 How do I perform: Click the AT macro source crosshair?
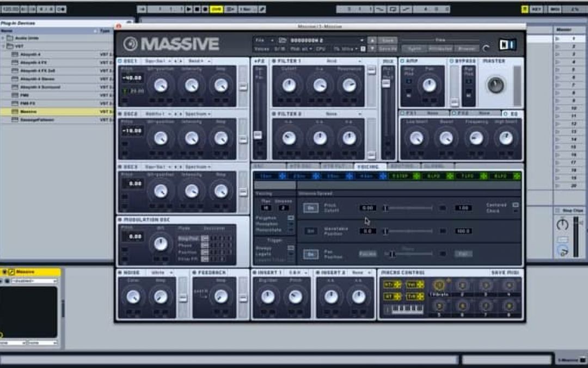point(397,297)
